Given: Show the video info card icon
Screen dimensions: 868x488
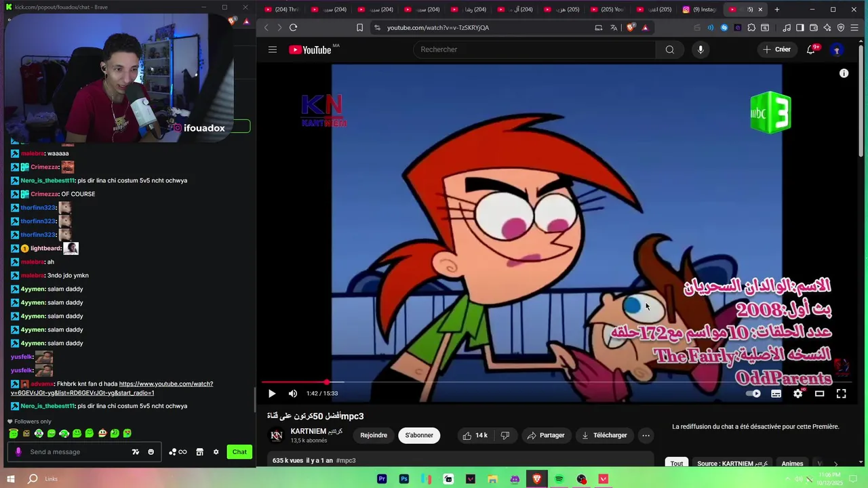Looking at the screenshot, I should pyautogui.click(x=844, y=73).
